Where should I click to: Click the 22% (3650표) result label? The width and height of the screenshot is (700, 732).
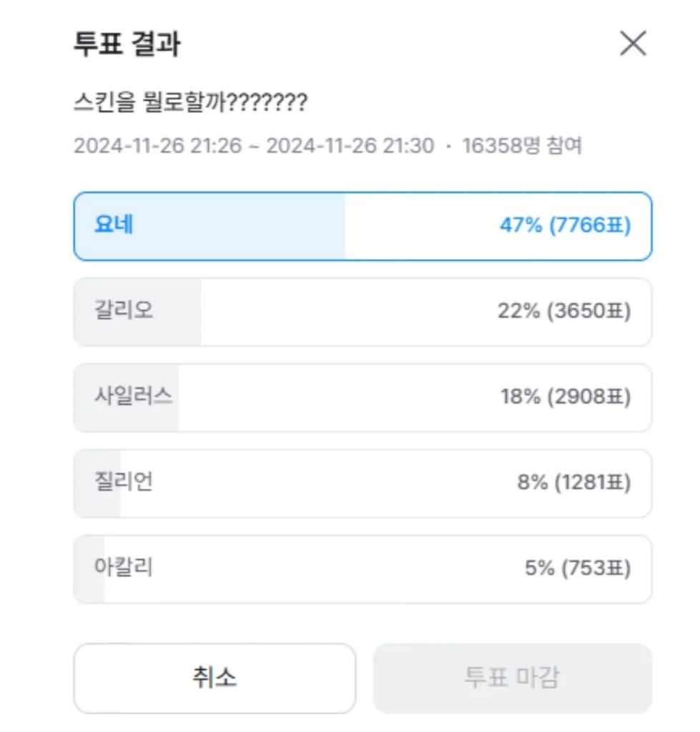[x=564, y=311]
